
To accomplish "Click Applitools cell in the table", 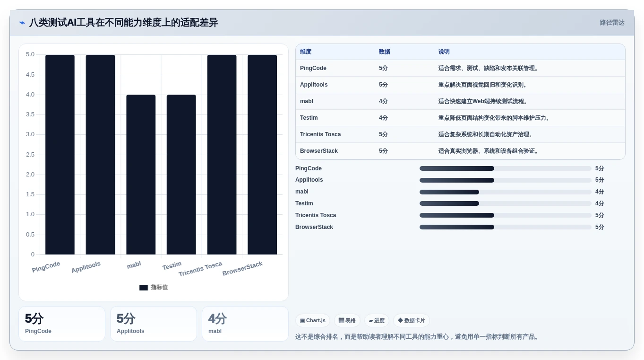I will 314,85.
